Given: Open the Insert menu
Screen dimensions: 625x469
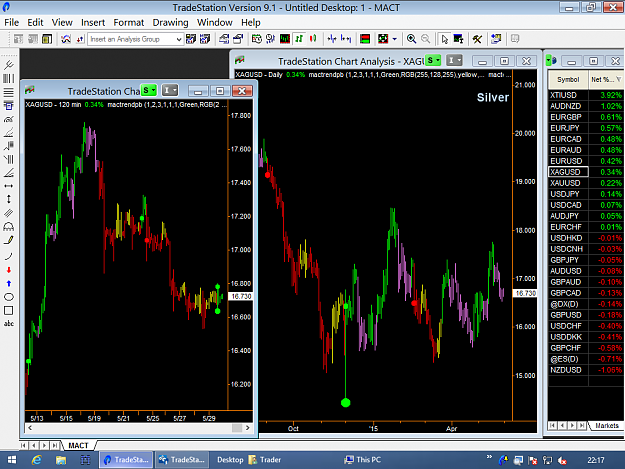Looking at the screenshot, I should pos(93,22).
